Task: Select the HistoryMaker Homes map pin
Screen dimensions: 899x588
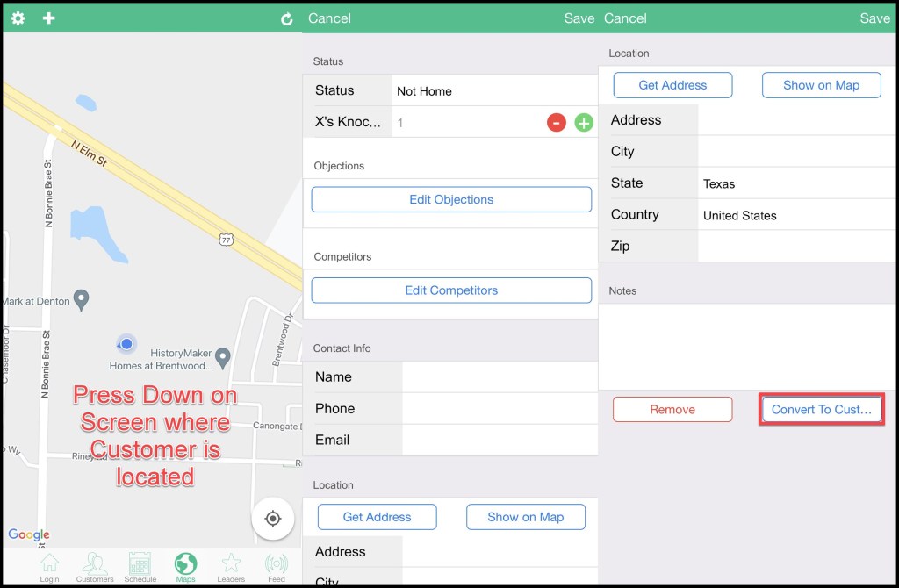Action: pos(223,356)
